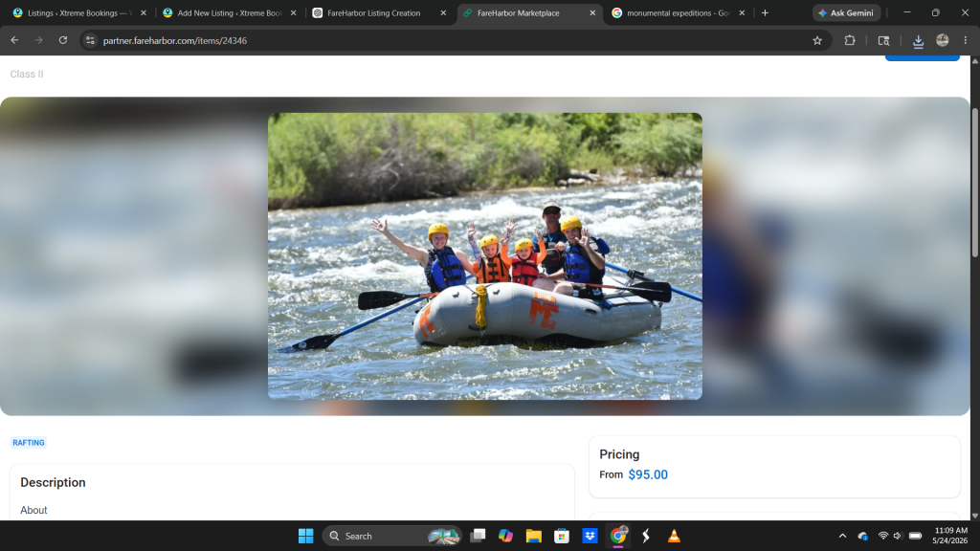
Task: Open clock and date panel
Action: 950,536
